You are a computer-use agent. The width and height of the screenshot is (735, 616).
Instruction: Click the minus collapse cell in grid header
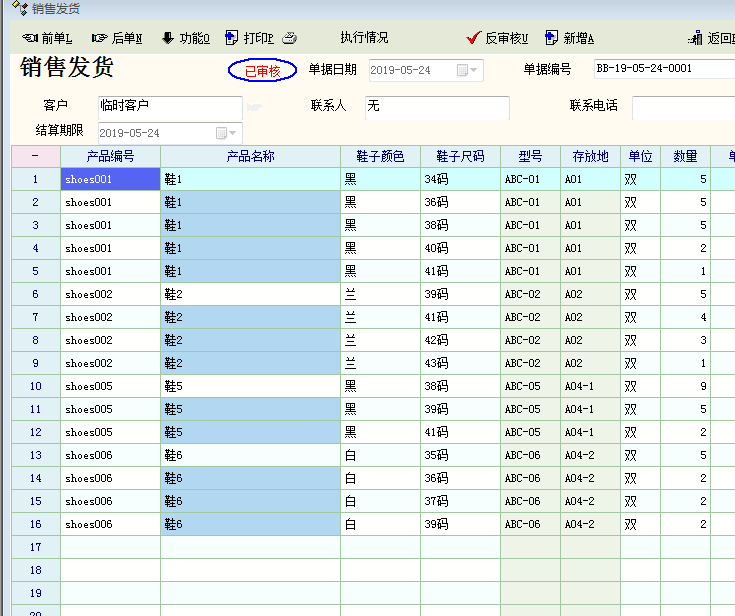tap(35, 156)
